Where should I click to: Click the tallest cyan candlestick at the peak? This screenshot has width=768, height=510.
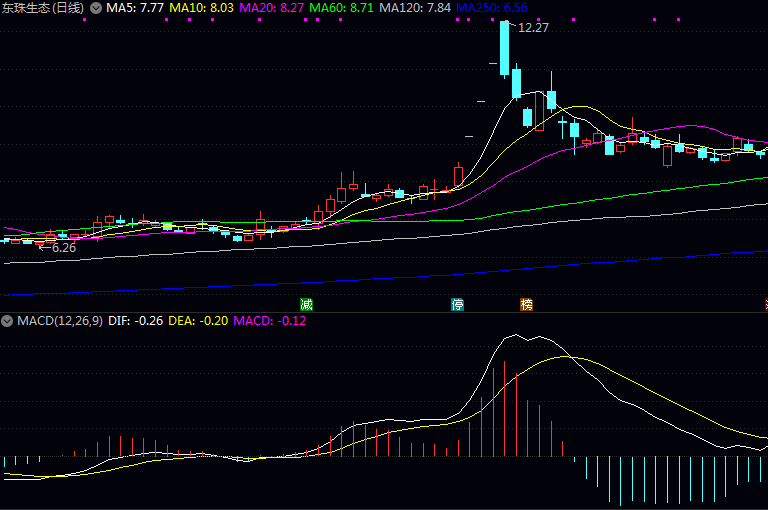(x=505, y=45)
